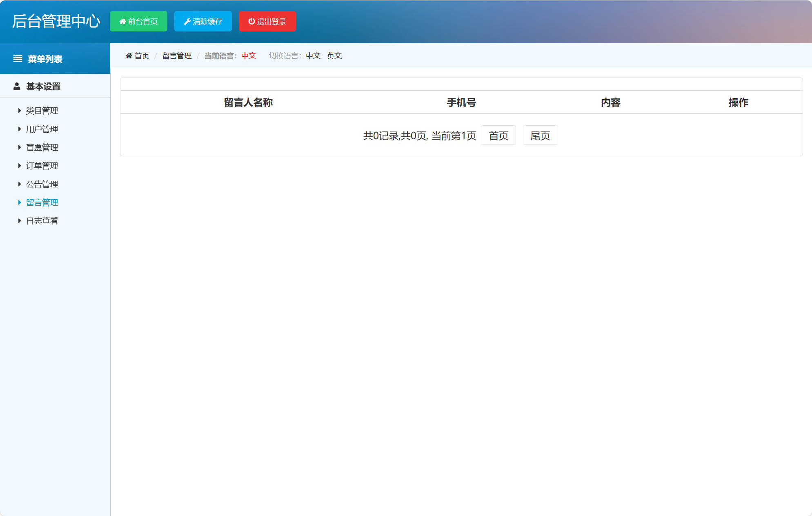The image size is (812, 516).
Task: Click the 尾页 pagination button
Action: 540,135
